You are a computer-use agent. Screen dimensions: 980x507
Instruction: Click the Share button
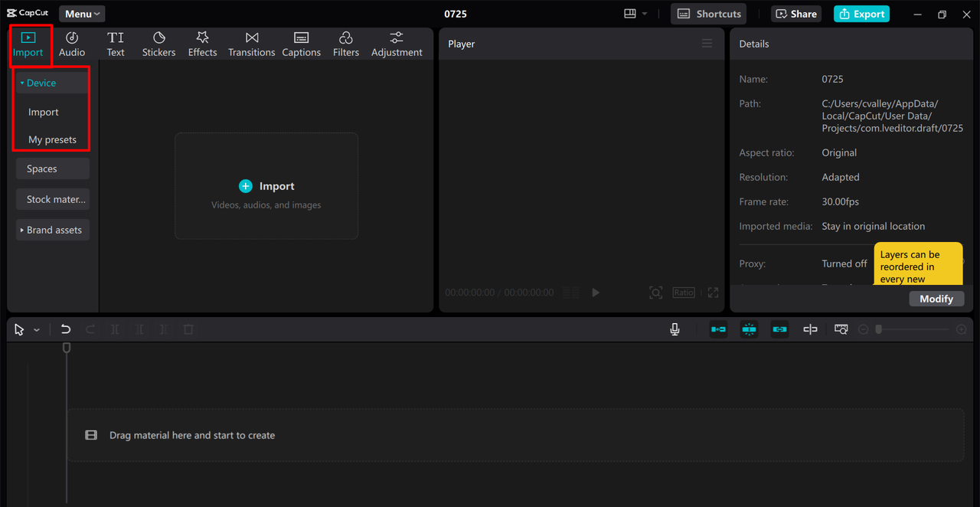[x=795, y=14]
